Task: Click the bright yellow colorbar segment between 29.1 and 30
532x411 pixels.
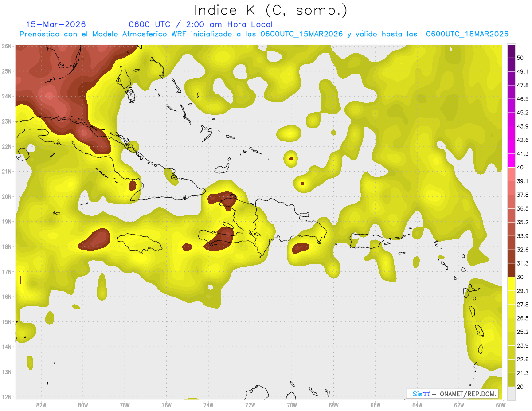Action: pyautogui.click(x=511, y=284)
